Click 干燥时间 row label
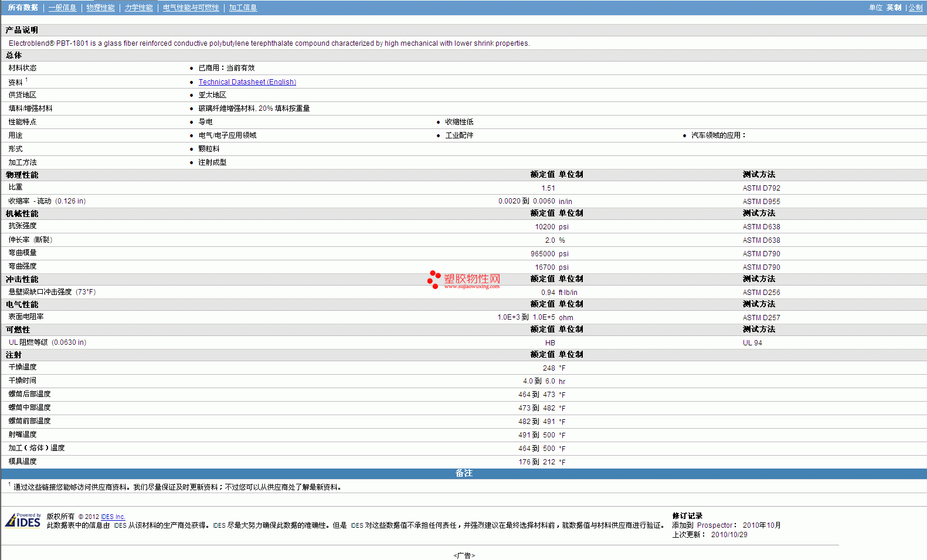The image size is (927, 560). 22,381
